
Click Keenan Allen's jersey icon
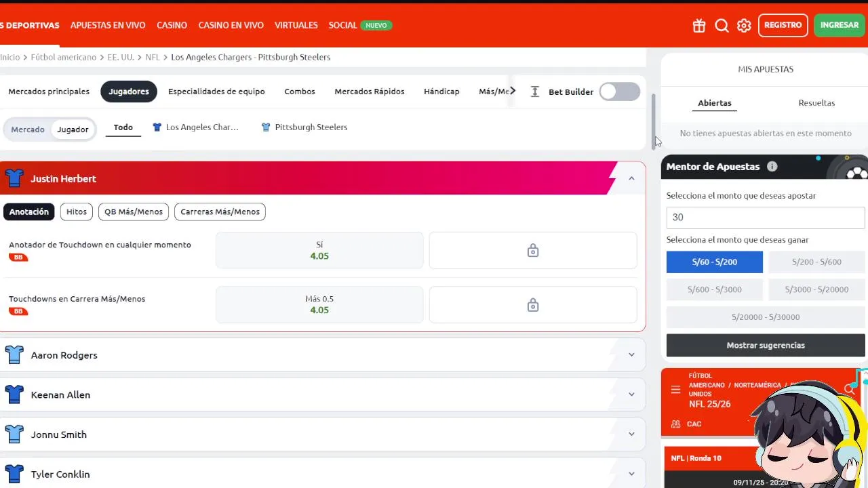[x=14, y=394]
